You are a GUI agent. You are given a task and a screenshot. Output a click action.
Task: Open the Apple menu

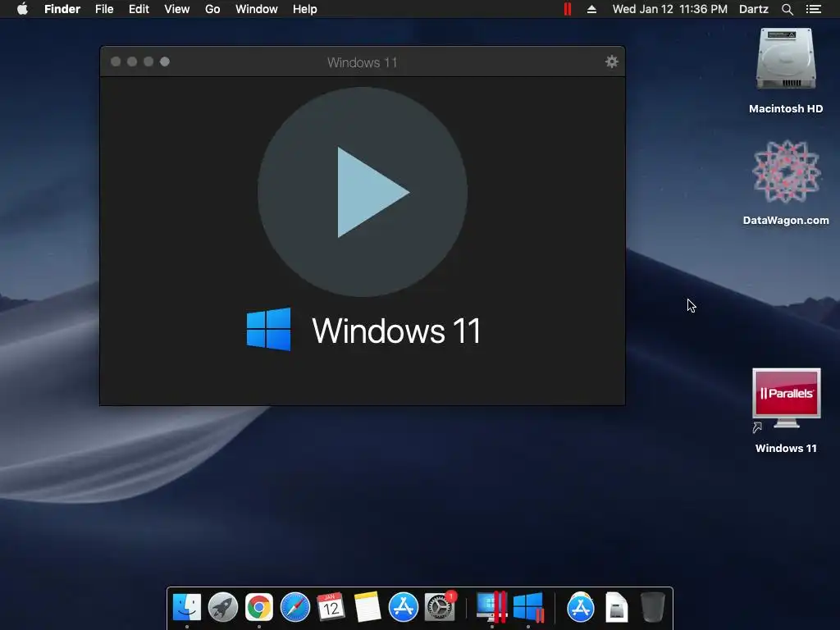[x=22, y=9]
